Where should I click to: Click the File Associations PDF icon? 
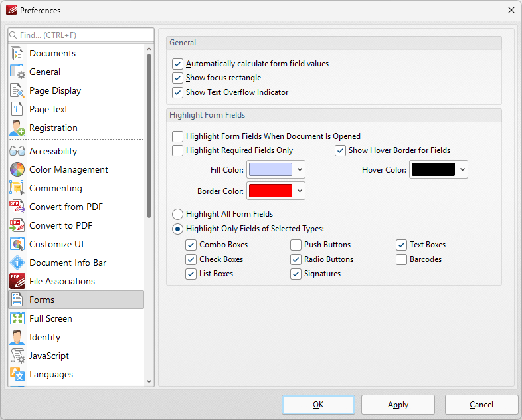tap(17, 282)
